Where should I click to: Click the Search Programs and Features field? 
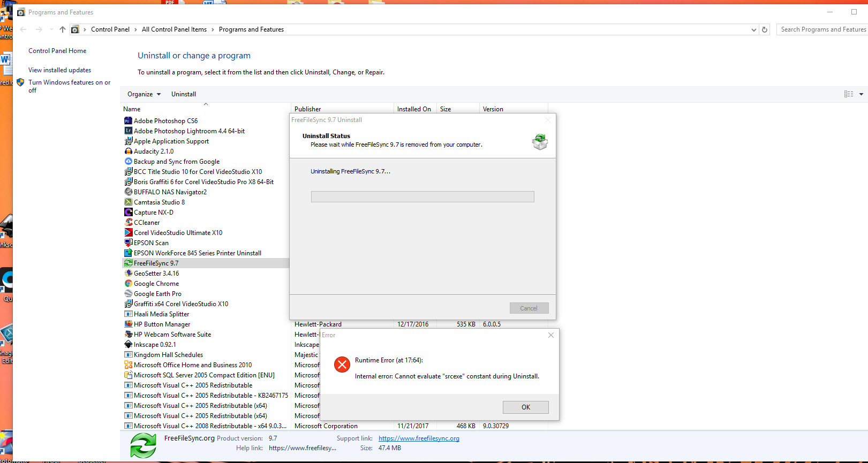click(822, 29)
